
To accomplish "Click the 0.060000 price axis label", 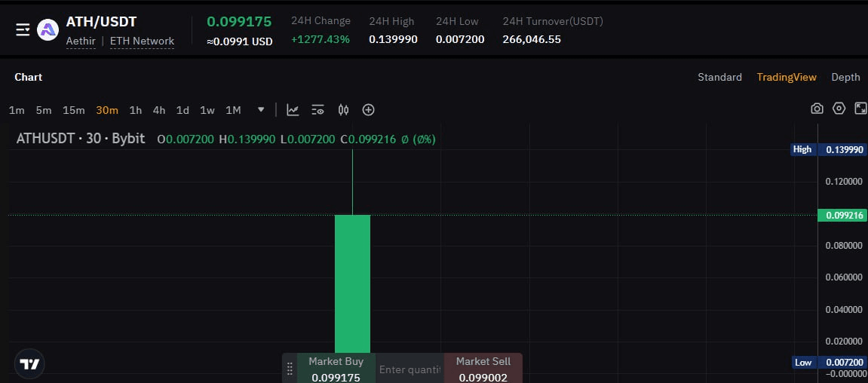I will [x=844, y=277].
